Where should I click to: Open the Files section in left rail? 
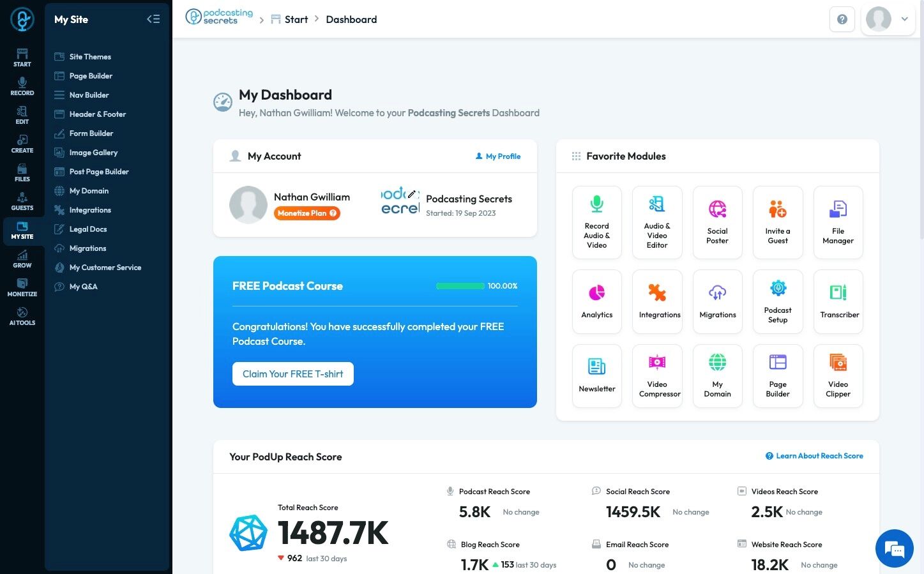pyautogui.click(x=22, y=172)
